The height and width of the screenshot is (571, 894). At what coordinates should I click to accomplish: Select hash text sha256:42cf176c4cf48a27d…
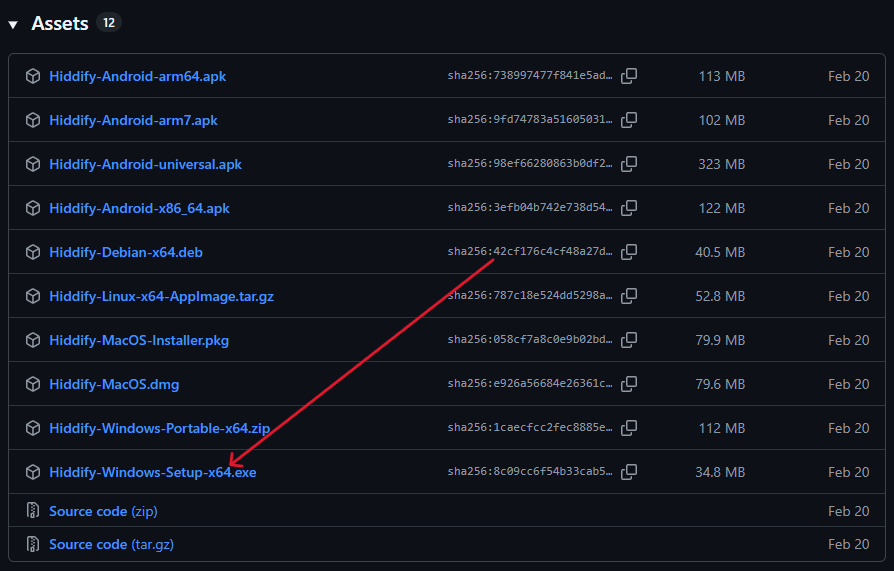[x=530, y=251]
